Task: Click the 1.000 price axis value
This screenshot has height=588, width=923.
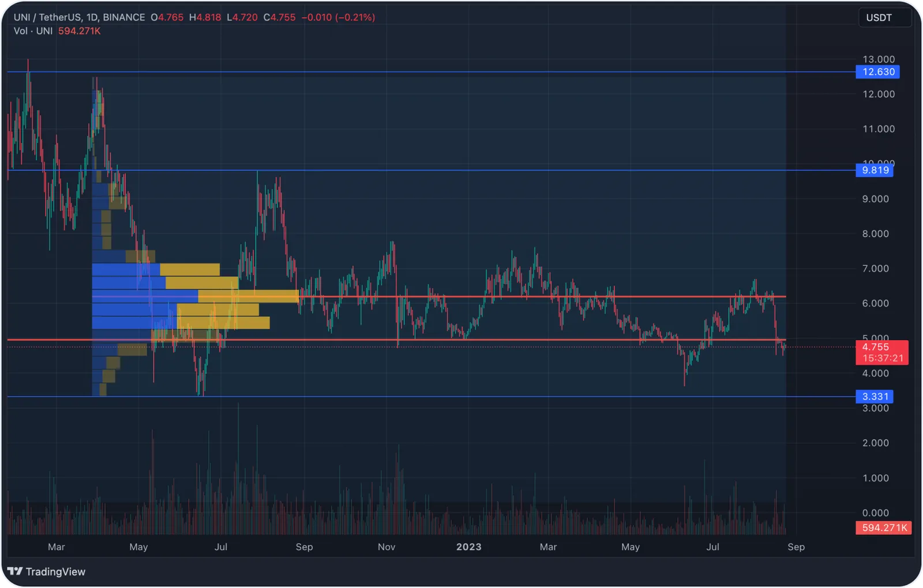Action: (x=876, y=478)
